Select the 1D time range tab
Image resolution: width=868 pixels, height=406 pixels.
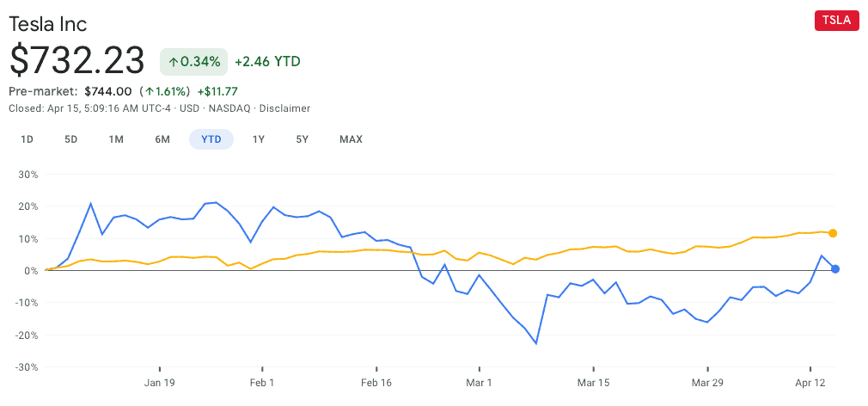click(27, 139)
